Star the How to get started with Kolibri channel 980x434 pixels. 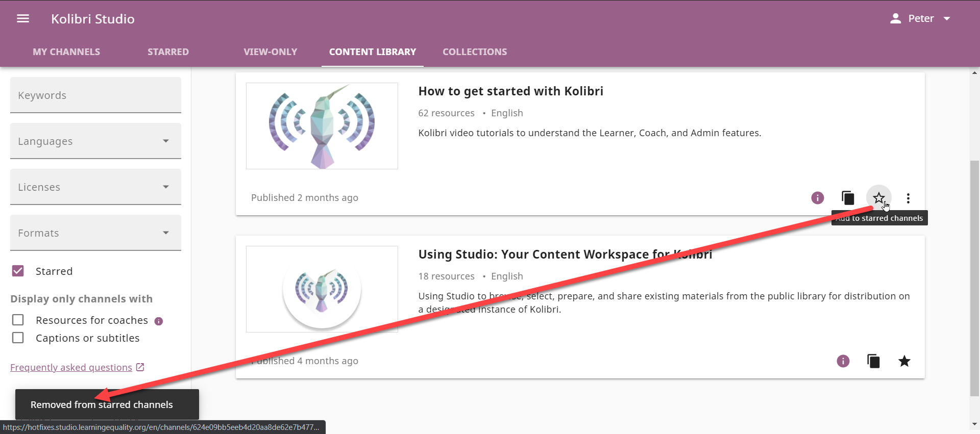point(878,198)
